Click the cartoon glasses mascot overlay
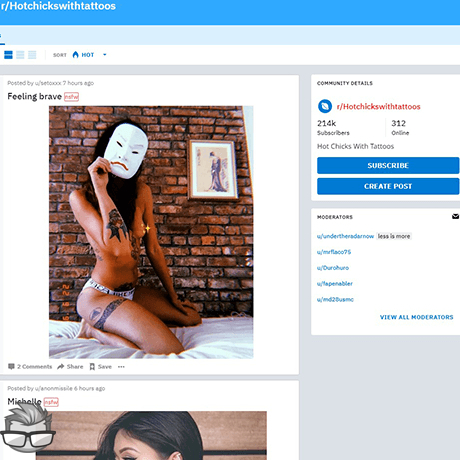The height and width of the screenshot is (460, 460). [28, 428]
